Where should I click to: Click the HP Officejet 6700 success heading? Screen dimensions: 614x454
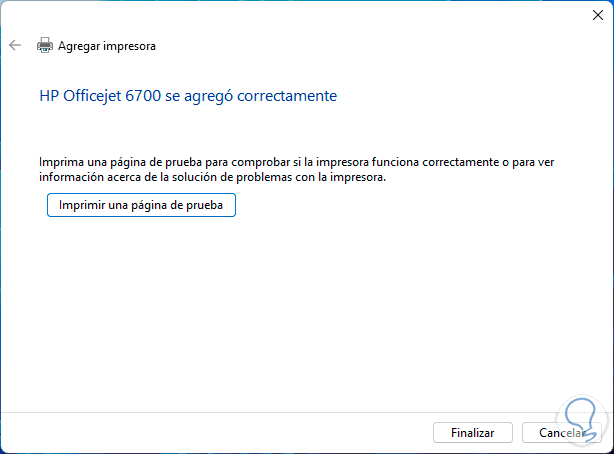pyautogui.click(x=188, y=96)
